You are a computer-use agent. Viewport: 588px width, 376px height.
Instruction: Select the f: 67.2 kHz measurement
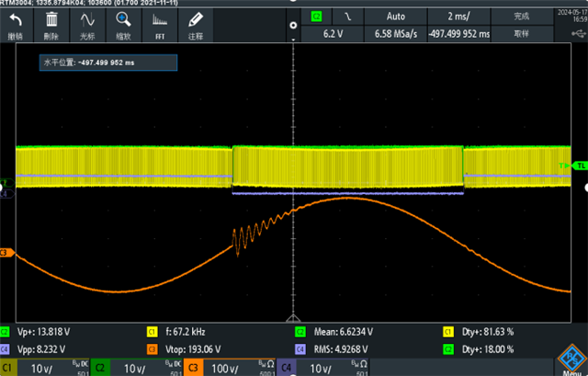(x=186, y=332)
